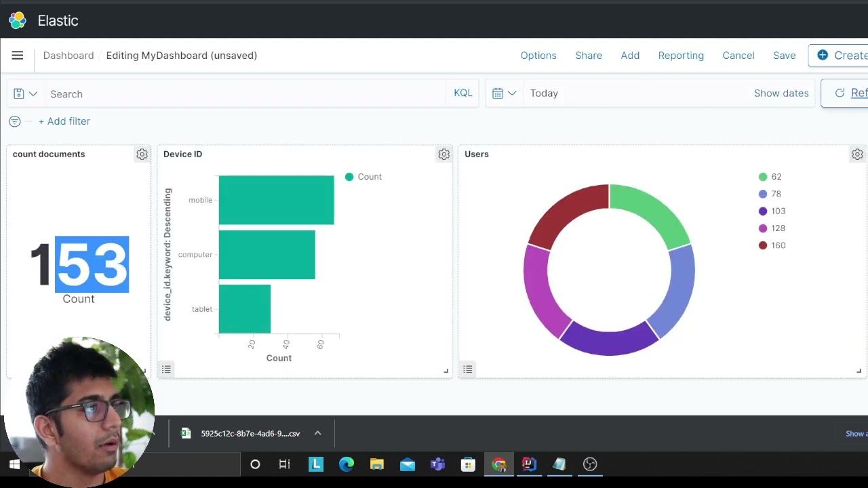Click the legend entry 78
Screen dimensions: 868x488
pyautogui.click(x=770, y=194)
